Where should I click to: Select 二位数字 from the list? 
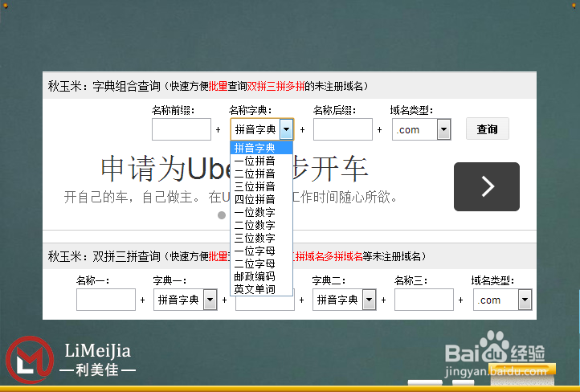[x=262, y=225]
